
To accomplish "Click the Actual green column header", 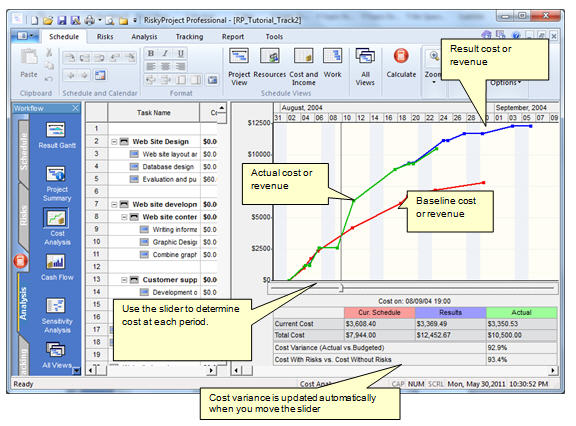I will (521, 313).
